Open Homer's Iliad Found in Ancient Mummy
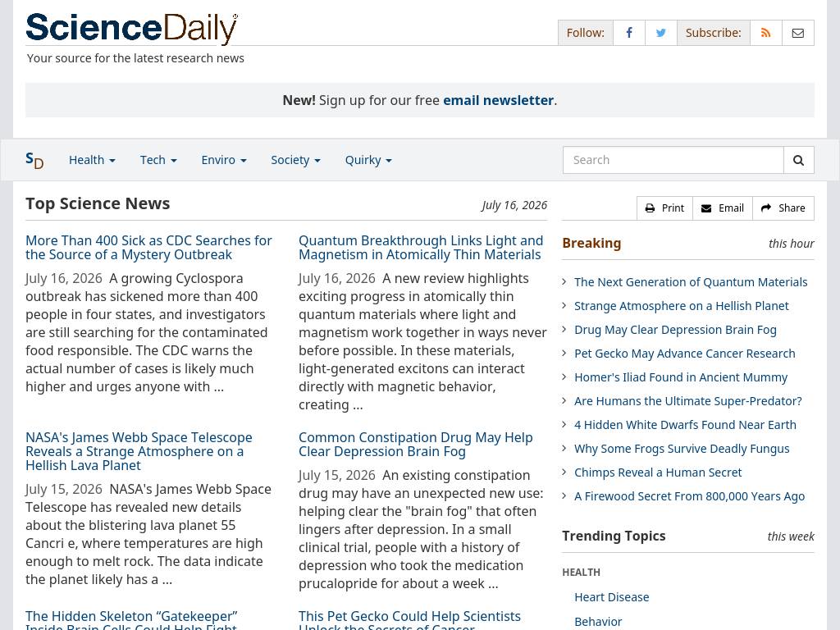This screenshot has width=840, height=630. [x=681, y=377]
